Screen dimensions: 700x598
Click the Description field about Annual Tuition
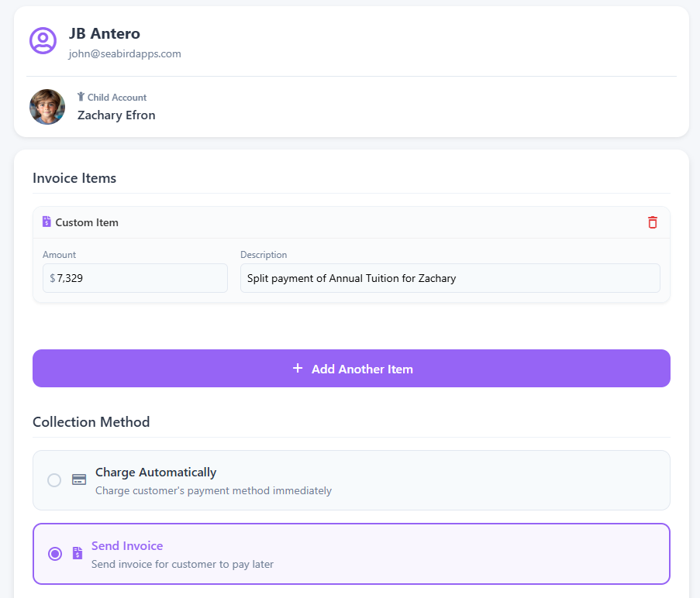[x=450, y=278]
